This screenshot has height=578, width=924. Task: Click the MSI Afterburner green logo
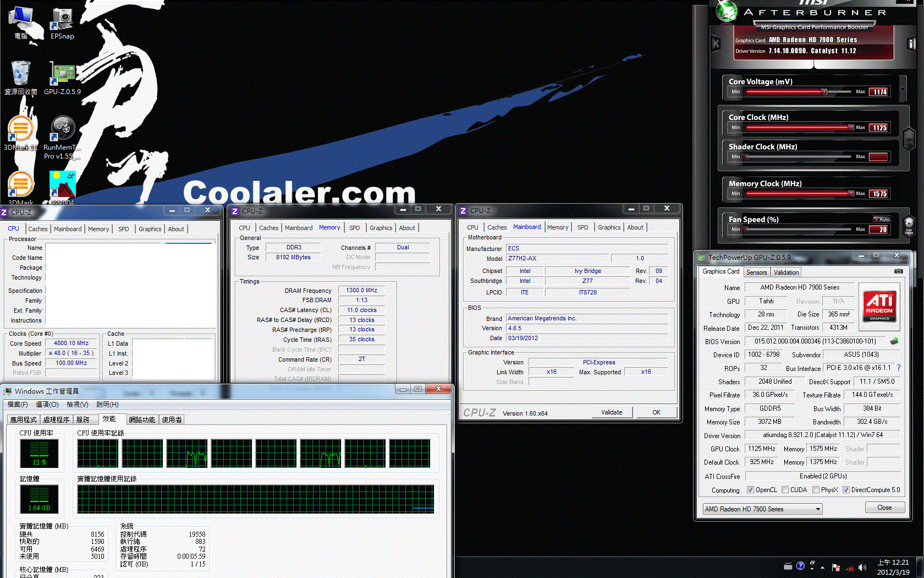pyautogui.click(x=726, y=11)
